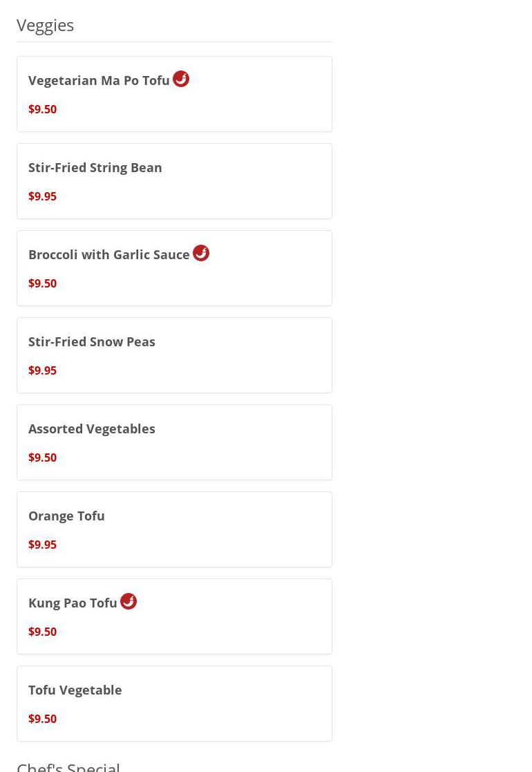Click the $9.50 price of Assorted Vegetables
Image resolution: width=532 pixels, height=772 pixels.
42,458
